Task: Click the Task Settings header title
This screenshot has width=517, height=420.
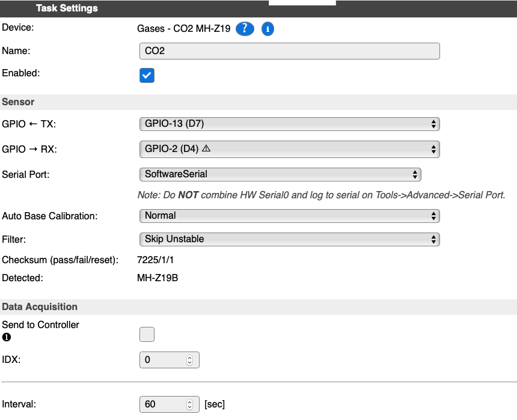Action: (67, 8)
